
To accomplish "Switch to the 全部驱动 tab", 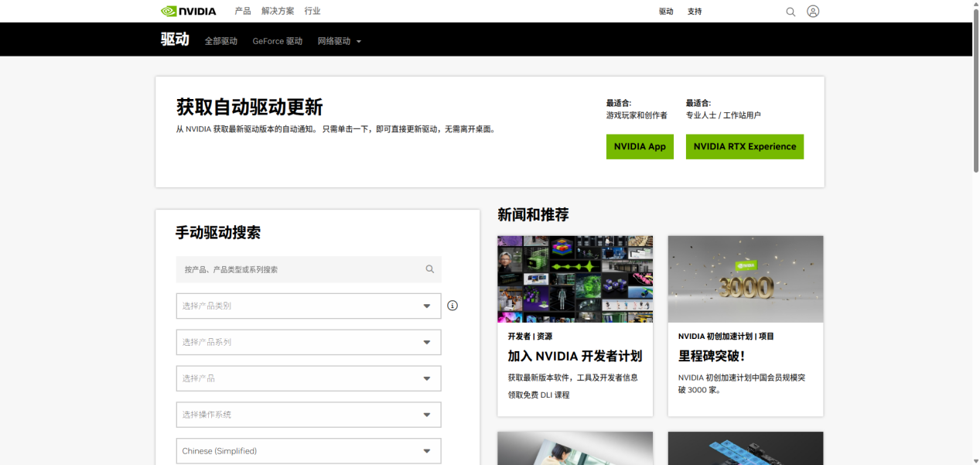I will (x=221, y=41).
